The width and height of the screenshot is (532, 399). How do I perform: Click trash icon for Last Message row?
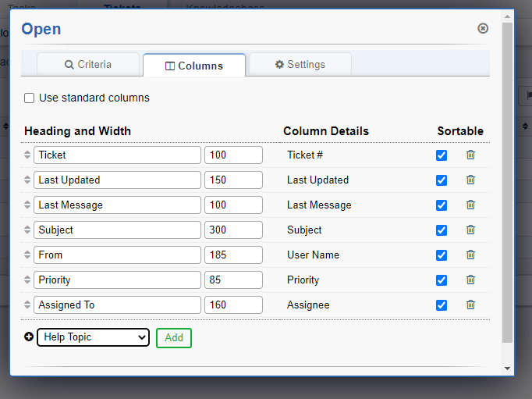click(x=470, y=205)
